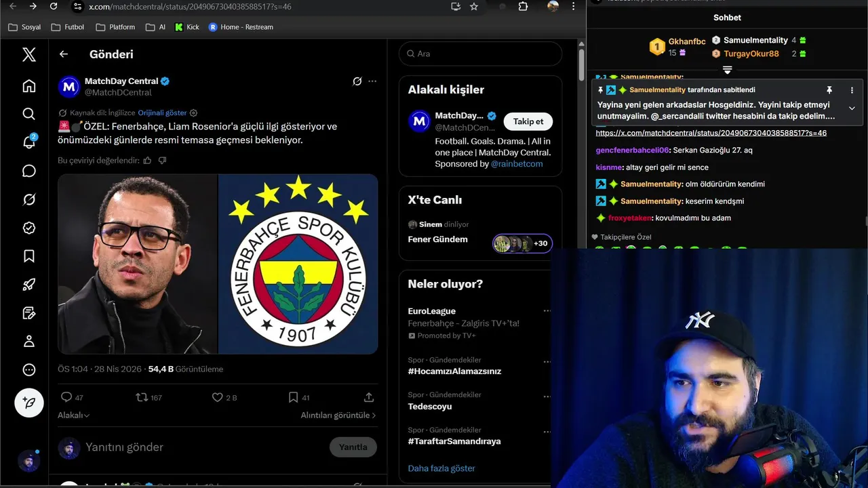This screenshot has width=868, height=488.
Task: Open Messages chat bubble in X sidebar
Action: click(28, 171)
